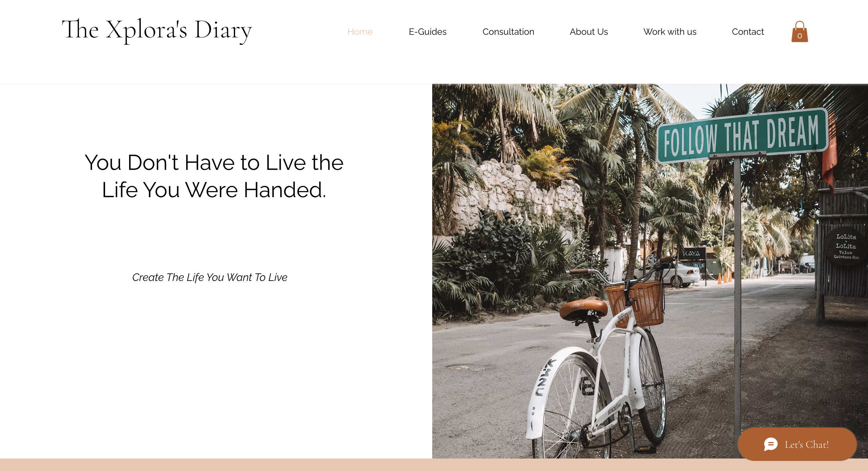
Task: Navigate to the Contact page
Action: coord(748,32)
